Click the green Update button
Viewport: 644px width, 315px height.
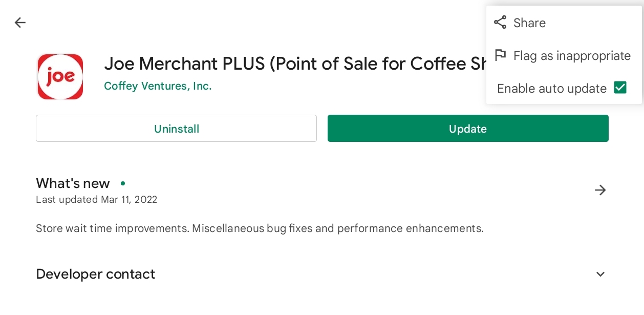(x=468, y=128)
